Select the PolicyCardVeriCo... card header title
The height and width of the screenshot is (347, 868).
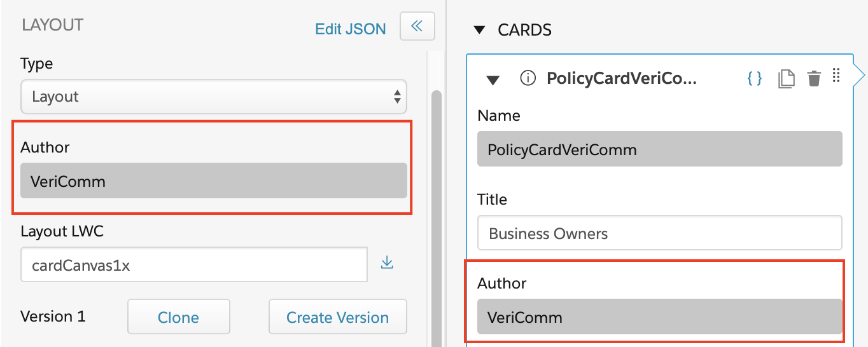coord(622,78)
